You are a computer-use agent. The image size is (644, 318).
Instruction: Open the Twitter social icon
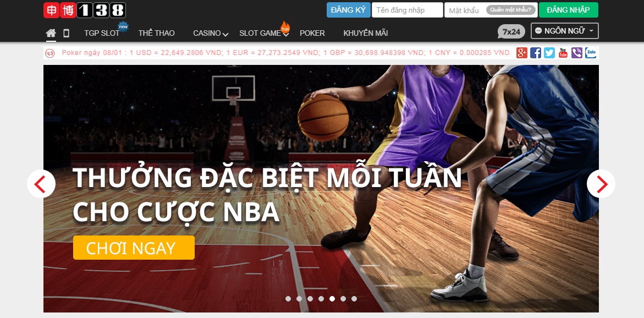tap(549, 53)
